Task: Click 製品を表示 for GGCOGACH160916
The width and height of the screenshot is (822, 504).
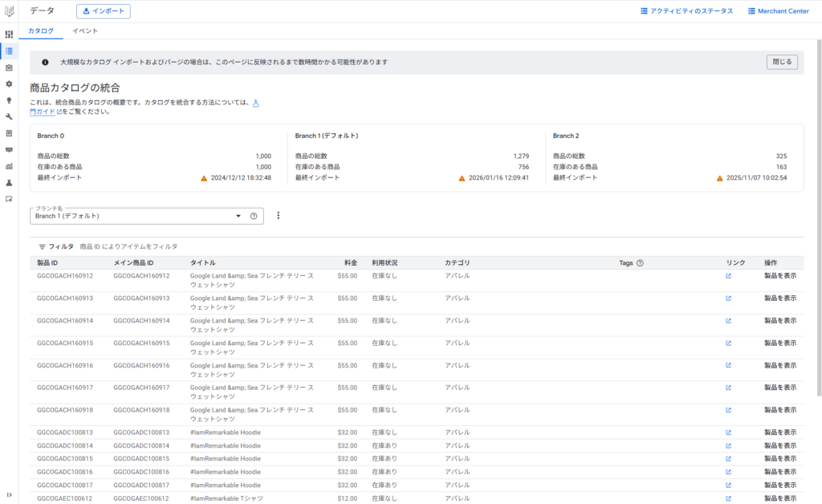Action: 780,366
